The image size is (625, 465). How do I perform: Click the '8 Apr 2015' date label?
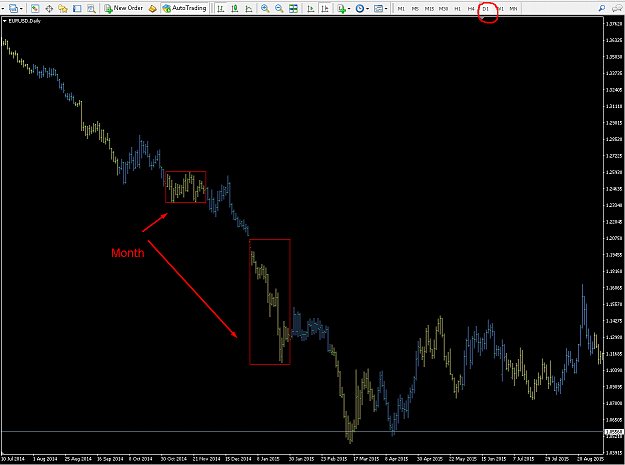[x=396, y=459]
